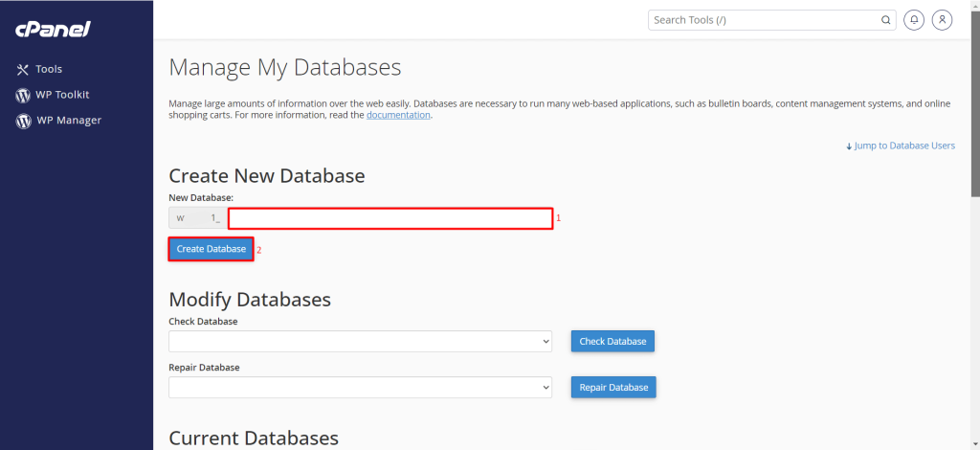
Task: Open the Check Database dropdown
Action: pyautogui.click(x=361, y=341)
